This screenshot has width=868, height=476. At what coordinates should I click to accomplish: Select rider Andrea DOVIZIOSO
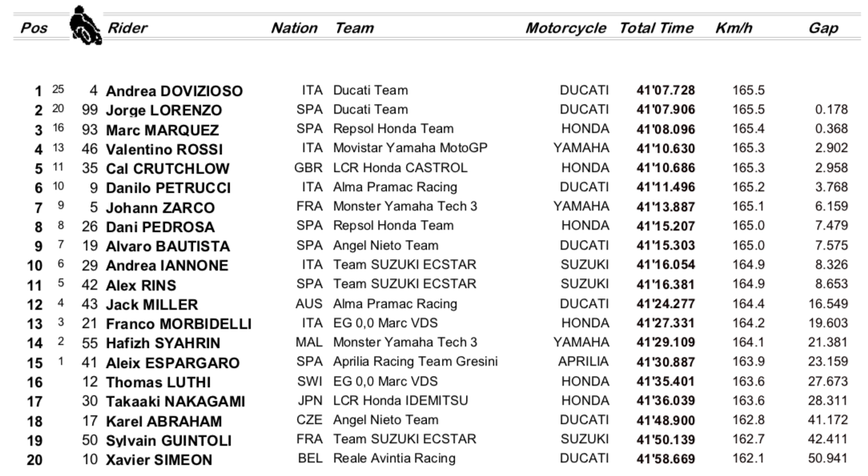[x=174, y=91]
